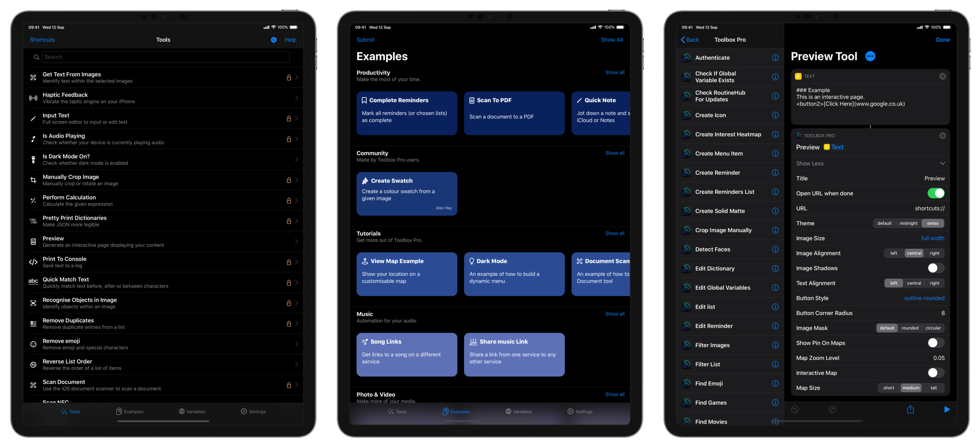Select the Create Reminder icon
The width and height of the screenshot is (980, 448).
tap(687, 172)
